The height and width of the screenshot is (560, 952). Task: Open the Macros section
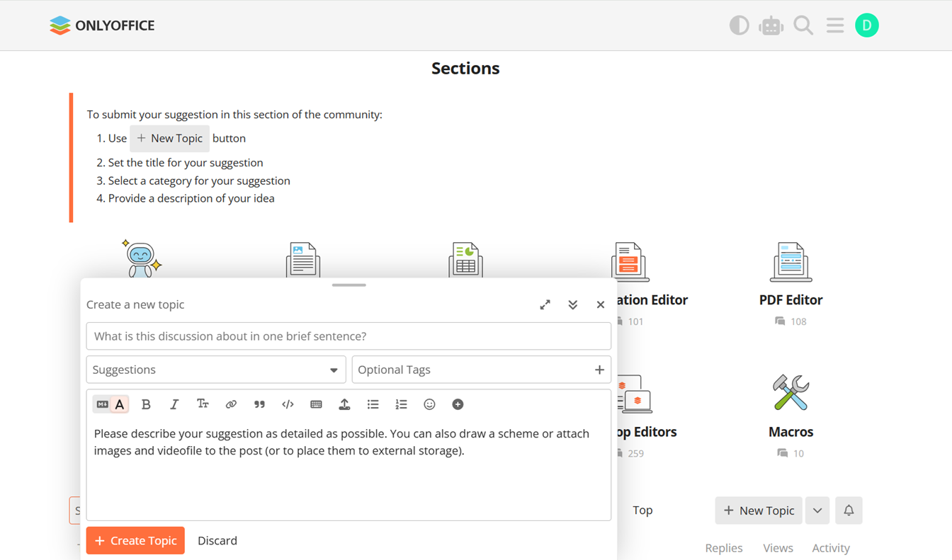click(x=790, y=432)
